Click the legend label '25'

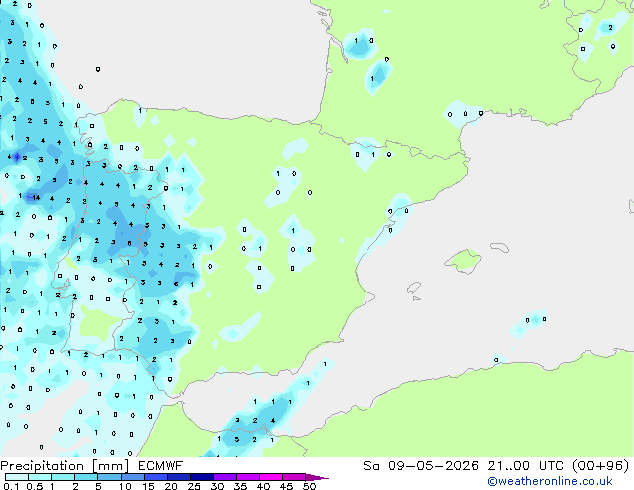coord(194,486)
